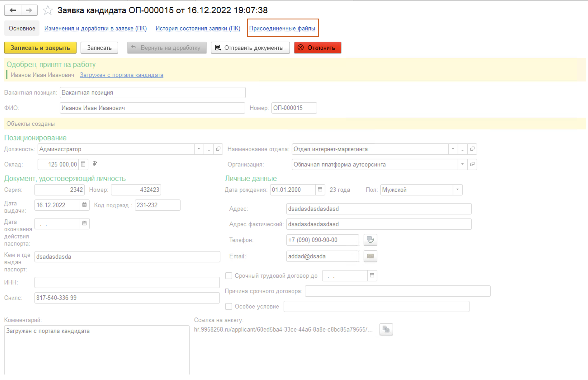Click the empty ИНН field
588x380 pixels.
click(127, 282)
